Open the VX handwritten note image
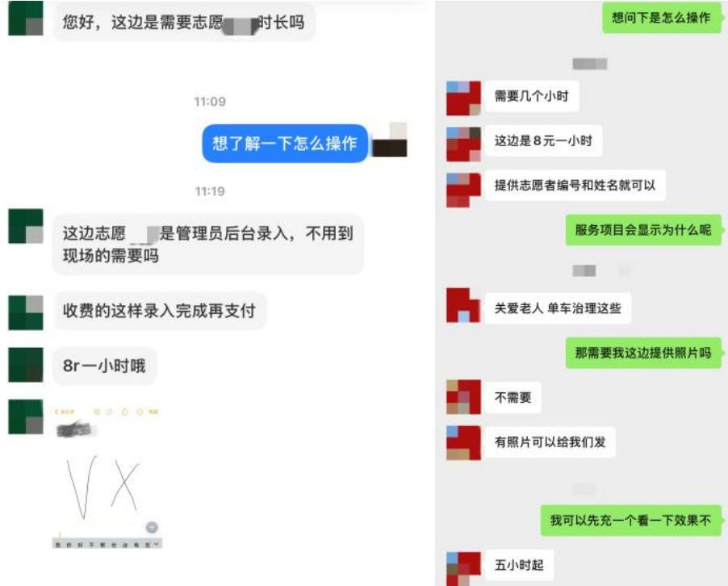 [107, 476]
